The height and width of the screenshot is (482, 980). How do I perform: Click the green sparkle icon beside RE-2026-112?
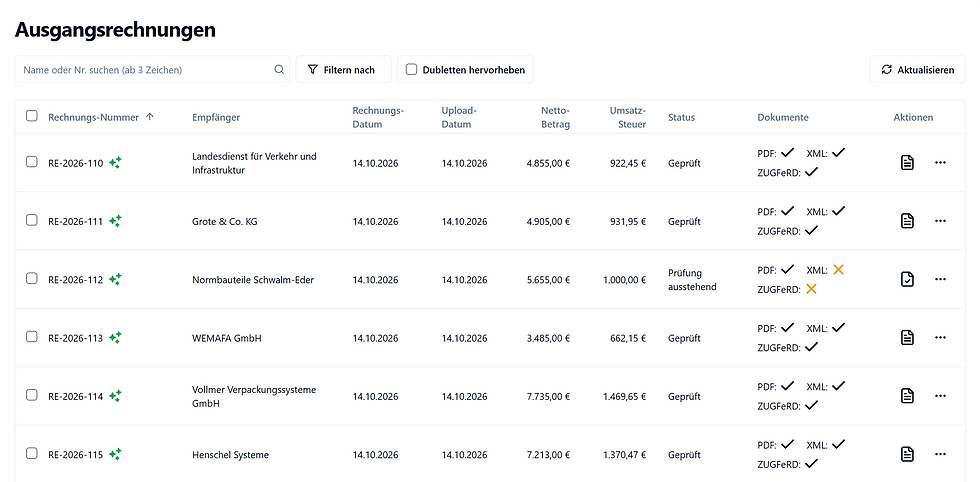tap(115, 279)
